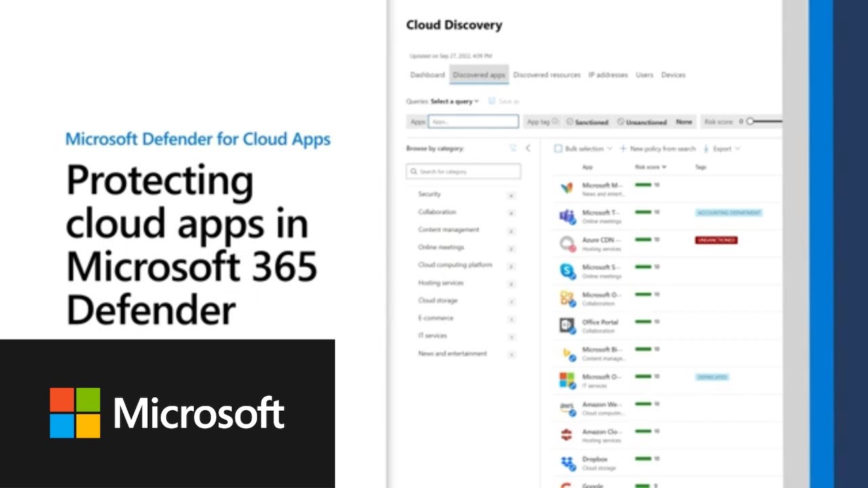Click the Tags column header
This screenshot has width=868, height=488.
click(701, 167)
